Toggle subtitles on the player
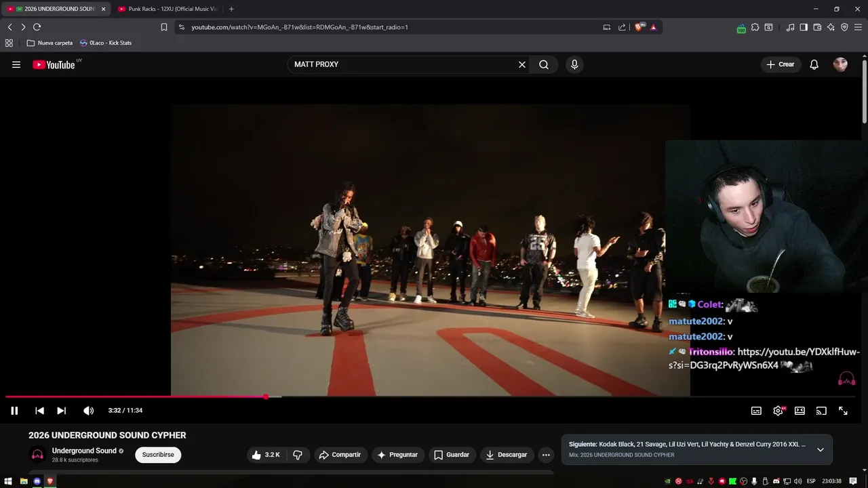 tap(756, 411)
